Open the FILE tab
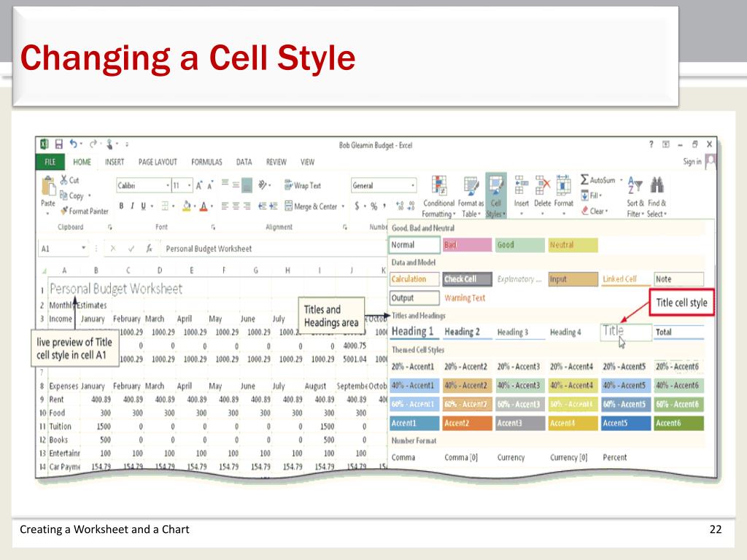The height and width of the screenshot is (560, 747). point(50,162)
